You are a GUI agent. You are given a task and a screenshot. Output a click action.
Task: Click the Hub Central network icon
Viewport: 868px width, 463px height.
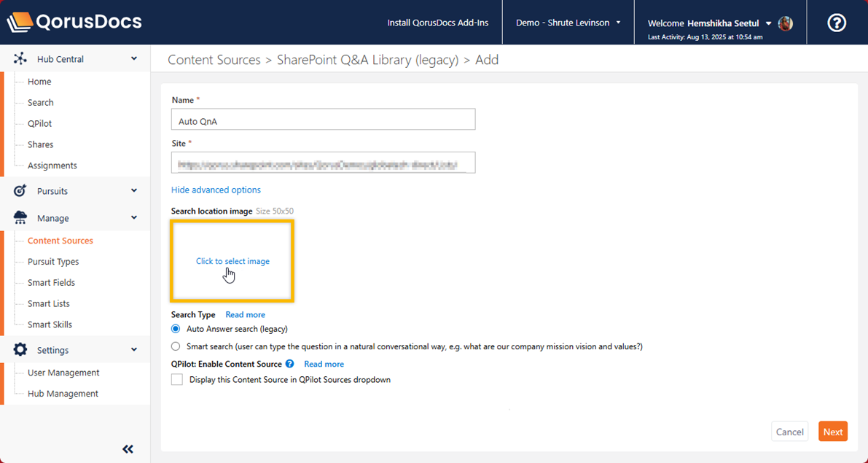pyautogui.click(x=20, y=59)
